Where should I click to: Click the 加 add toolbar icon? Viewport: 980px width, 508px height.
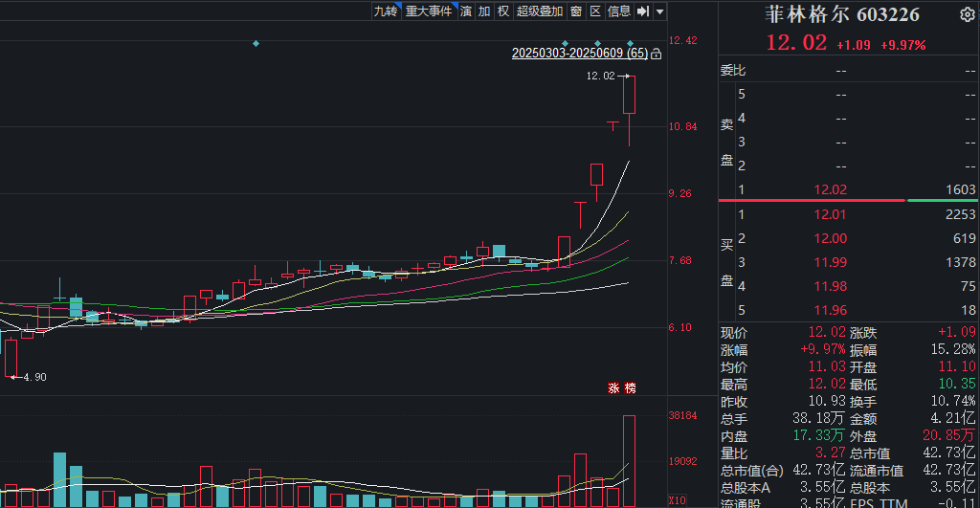pyautogui.click(x=484, y=11)
